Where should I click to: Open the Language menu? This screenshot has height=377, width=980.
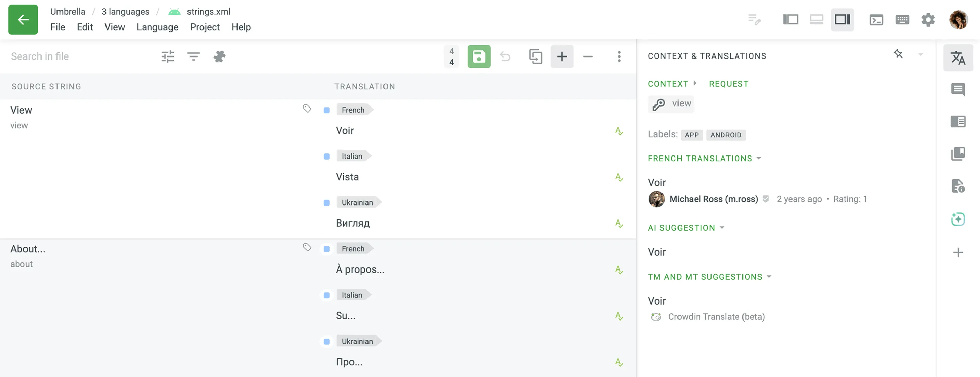158,27
